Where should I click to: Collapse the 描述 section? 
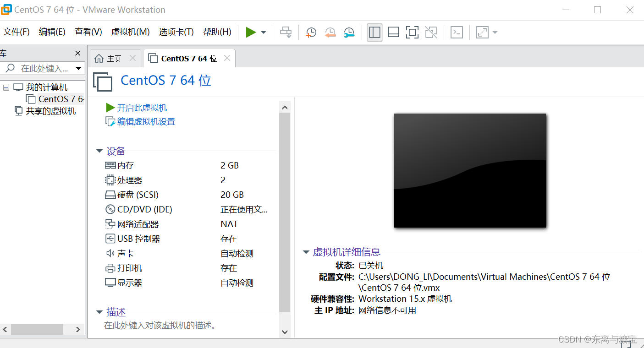click(99, 312)
